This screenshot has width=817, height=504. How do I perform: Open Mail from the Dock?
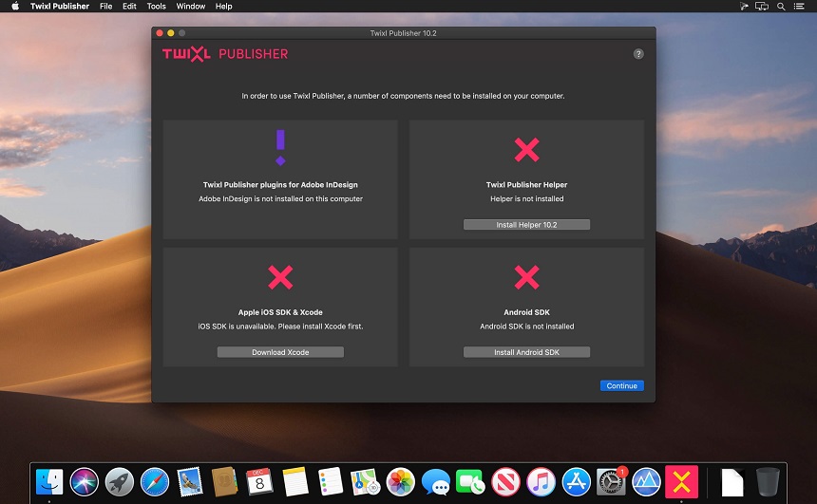[190, 481]
